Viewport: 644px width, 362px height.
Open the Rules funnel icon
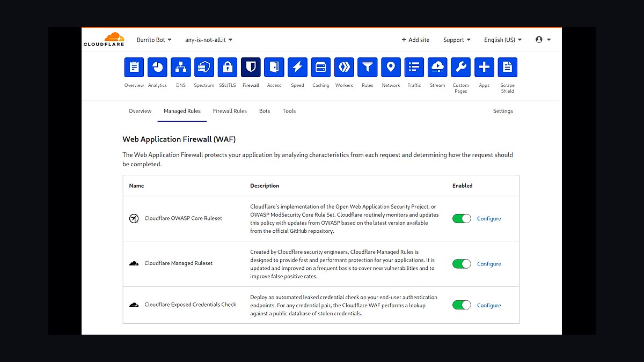pos(368,68)
